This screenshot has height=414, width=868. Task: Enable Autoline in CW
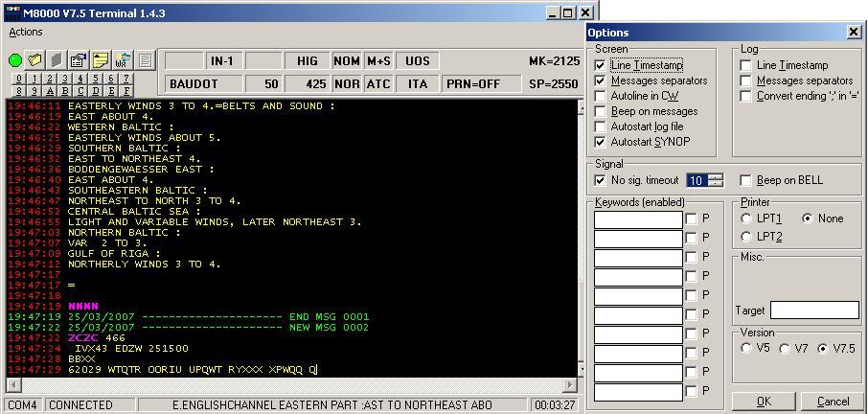coord(600,96)
